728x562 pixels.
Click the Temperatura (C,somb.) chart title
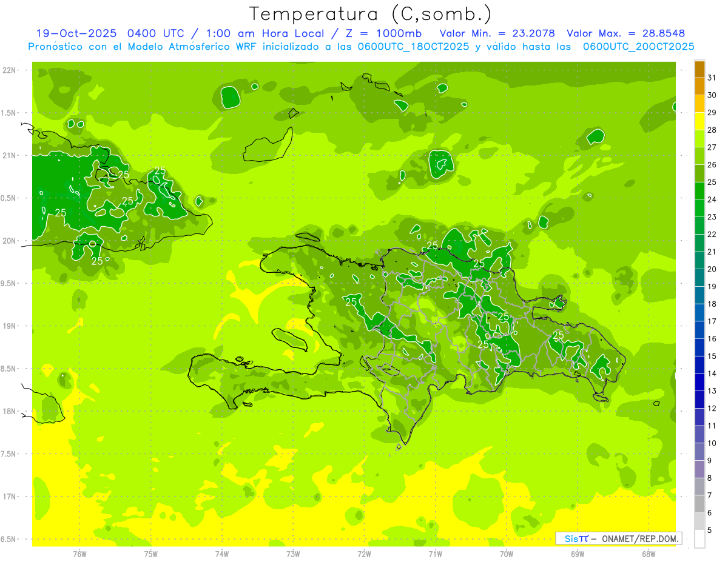(371, 13)
